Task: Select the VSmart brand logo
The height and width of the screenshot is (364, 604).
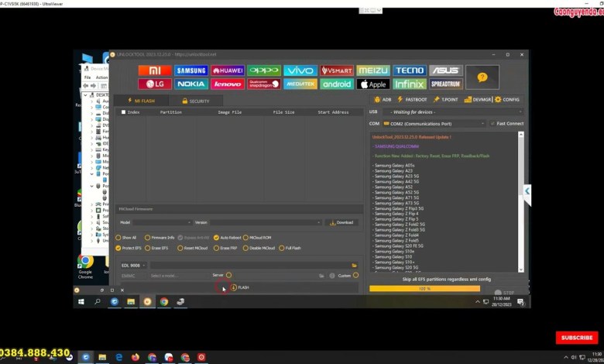Action: (337, 70)
